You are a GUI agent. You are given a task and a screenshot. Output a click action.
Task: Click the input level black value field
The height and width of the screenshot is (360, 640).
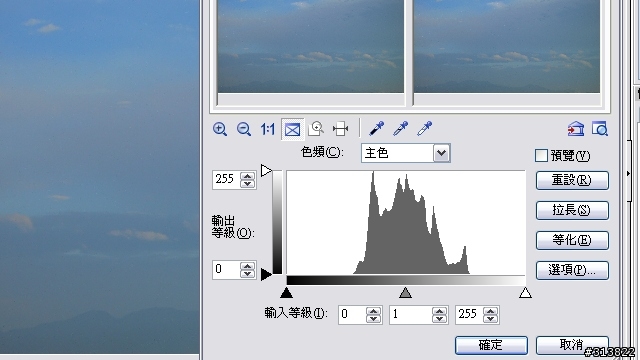click(352, 315)
